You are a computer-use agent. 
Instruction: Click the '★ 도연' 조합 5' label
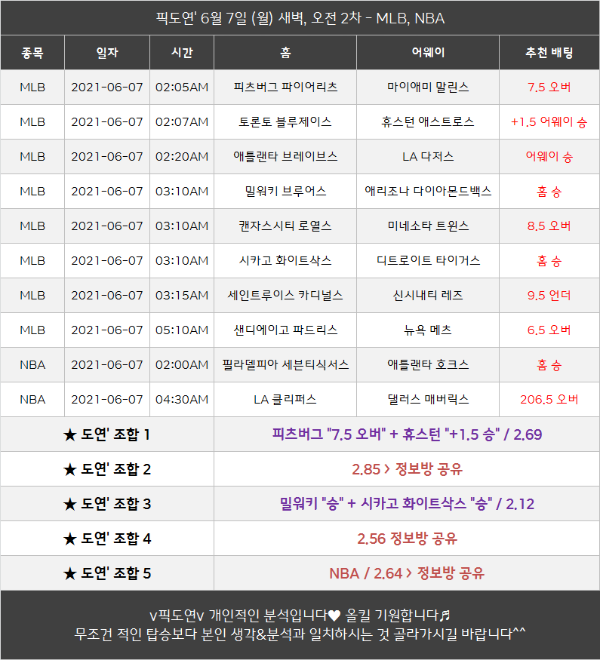click(107, 573)
